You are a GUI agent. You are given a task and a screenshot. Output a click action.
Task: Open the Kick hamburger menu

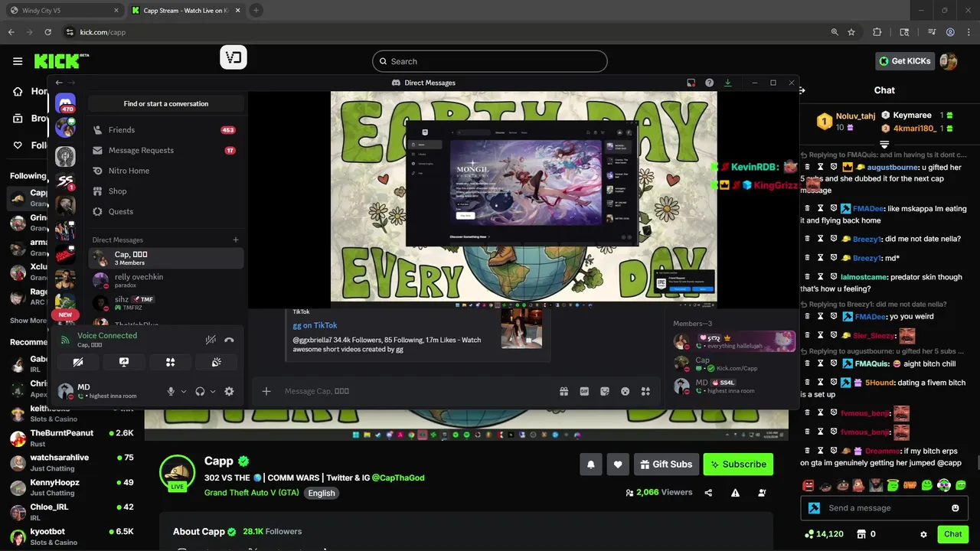18,61
